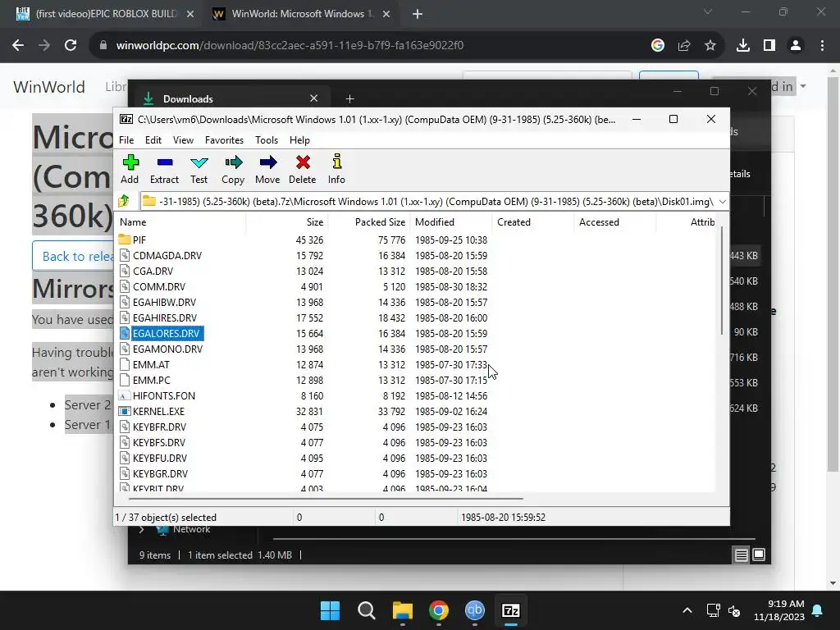Reload the WinWorld page
The image size is (840, 630).
[71, 46]
